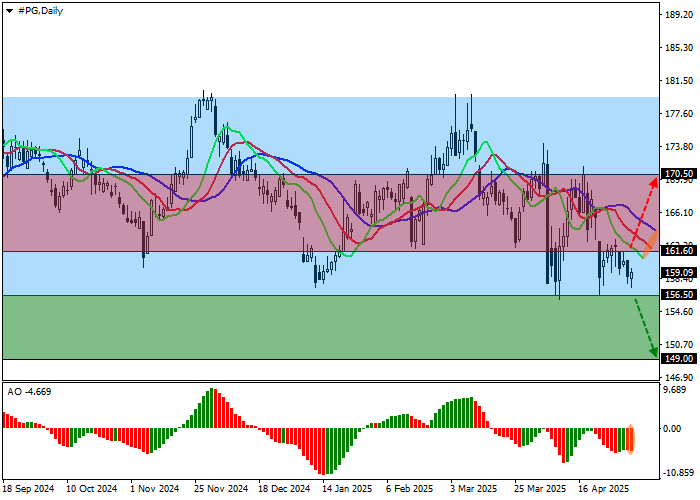
Task: Click the orange highlight on the price chart
Action: click(649, 247)
